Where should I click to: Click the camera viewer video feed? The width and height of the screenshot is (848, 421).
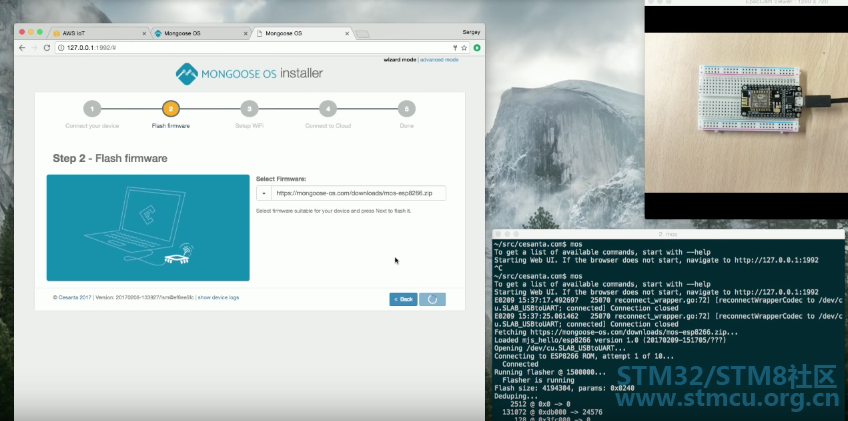coord(746,112)
